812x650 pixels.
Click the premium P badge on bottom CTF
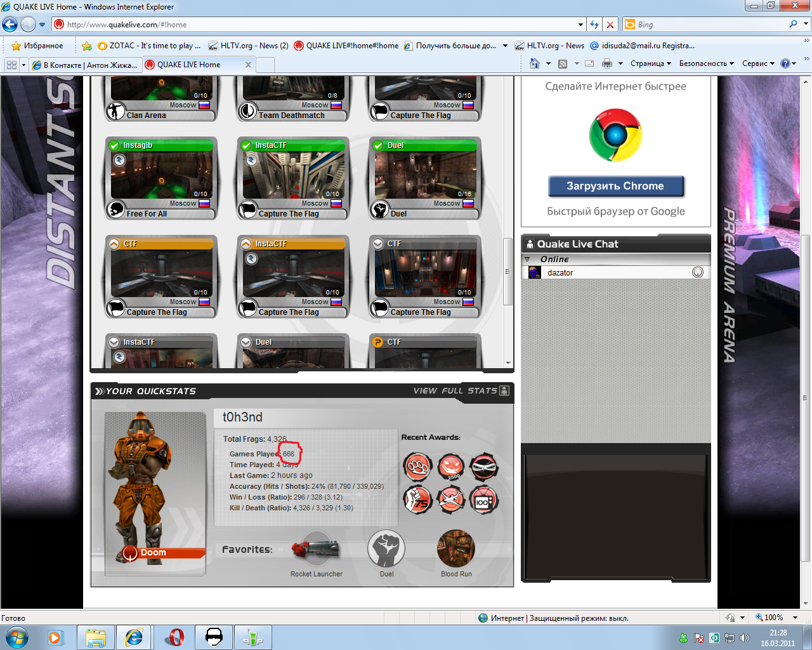point(378,342)
